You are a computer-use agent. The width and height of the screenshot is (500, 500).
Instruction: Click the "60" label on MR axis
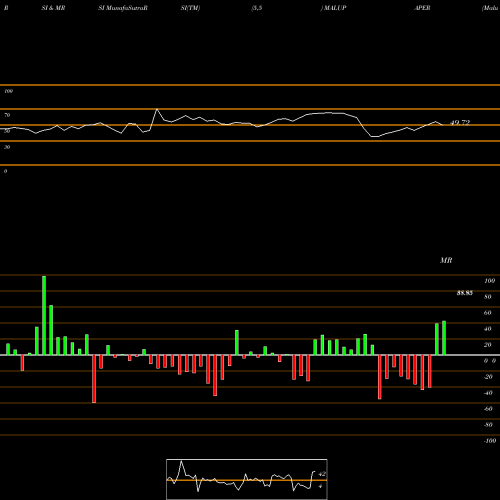[x=488, y=313]
